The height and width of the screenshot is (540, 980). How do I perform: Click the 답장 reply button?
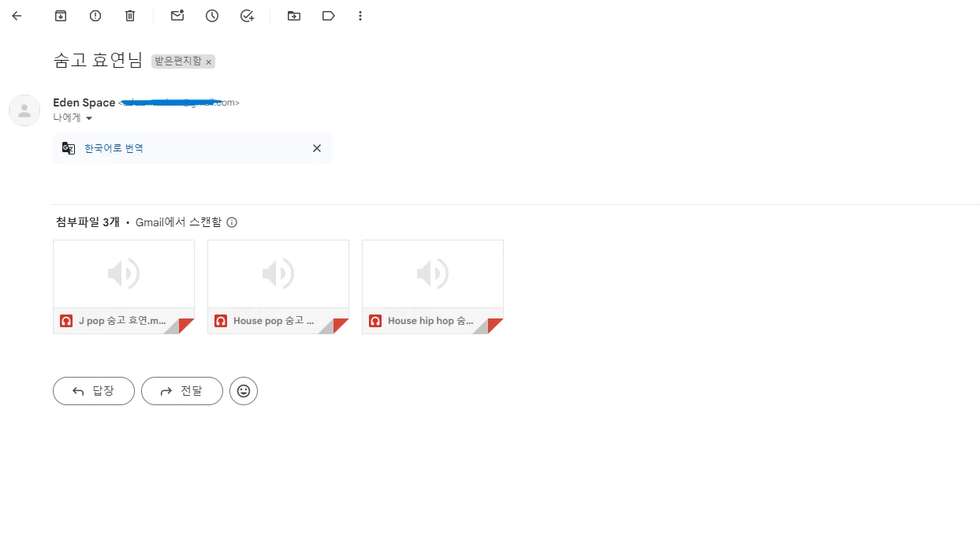(x=94, y=391)
